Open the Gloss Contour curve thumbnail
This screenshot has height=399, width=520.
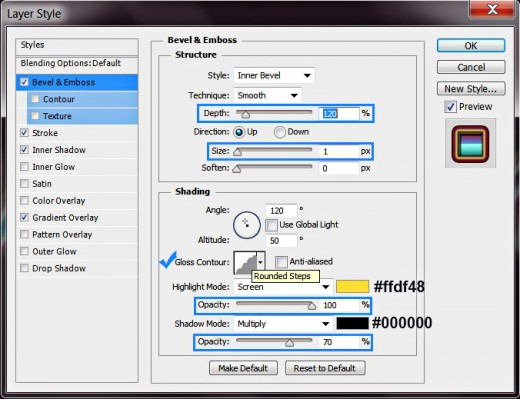coord(245,263)
